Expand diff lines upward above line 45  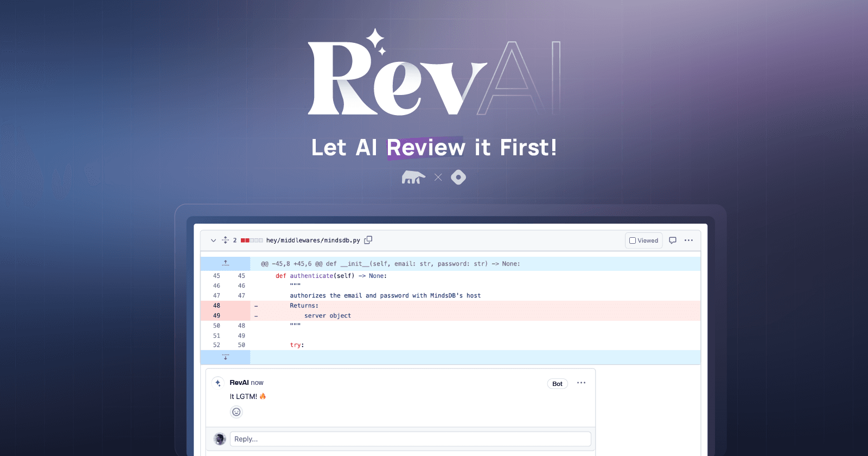(225, 264)
